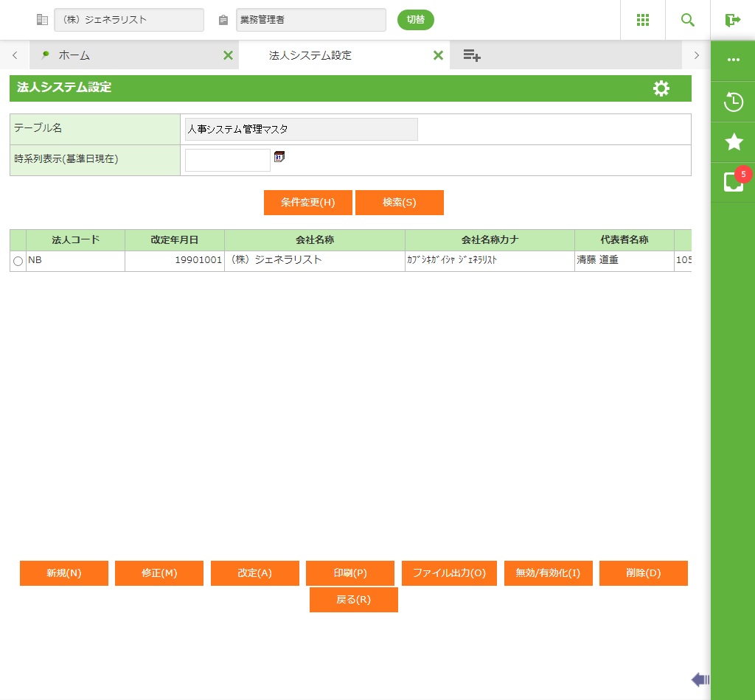
Task: Open favorites star icon in sidebar
Action: 733,142
